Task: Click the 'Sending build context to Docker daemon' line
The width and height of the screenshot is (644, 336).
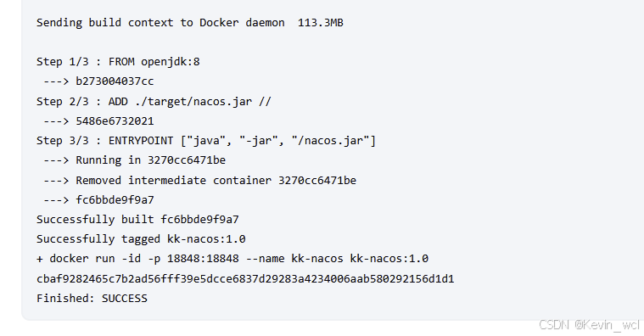Action: (190, 23)
